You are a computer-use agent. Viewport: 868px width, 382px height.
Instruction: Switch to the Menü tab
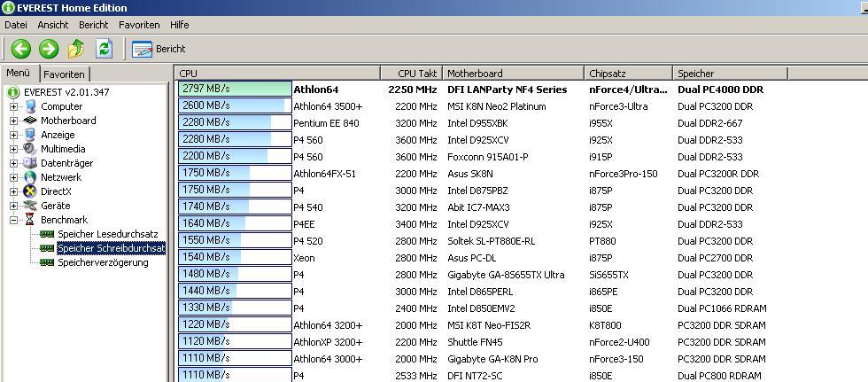(19, 73)
